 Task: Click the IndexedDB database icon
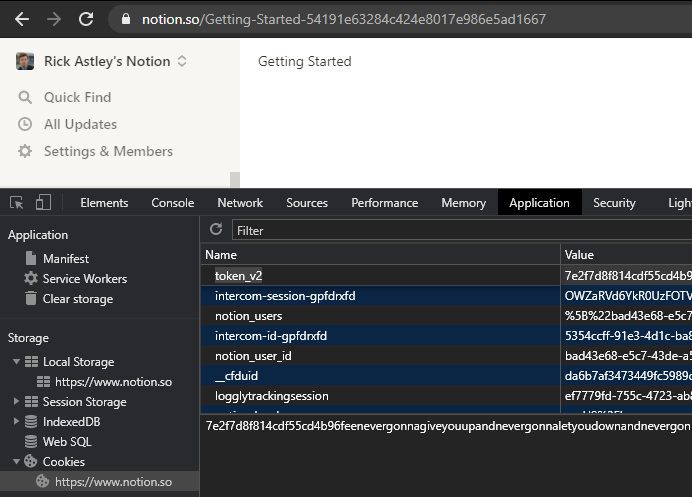(31, 422)
